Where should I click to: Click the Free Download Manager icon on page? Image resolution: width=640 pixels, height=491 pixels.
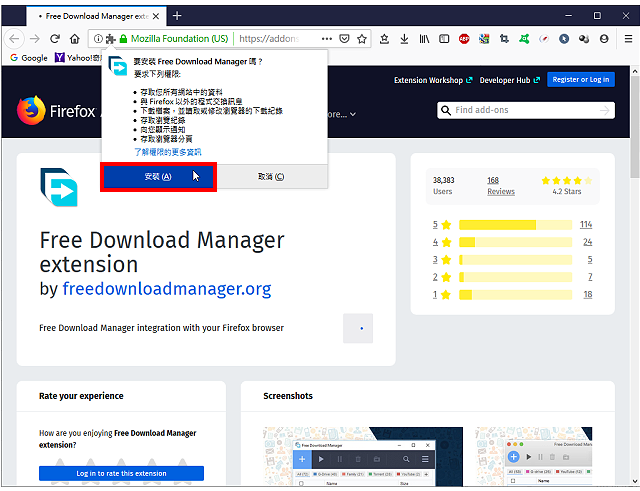(x=59, y=187)
